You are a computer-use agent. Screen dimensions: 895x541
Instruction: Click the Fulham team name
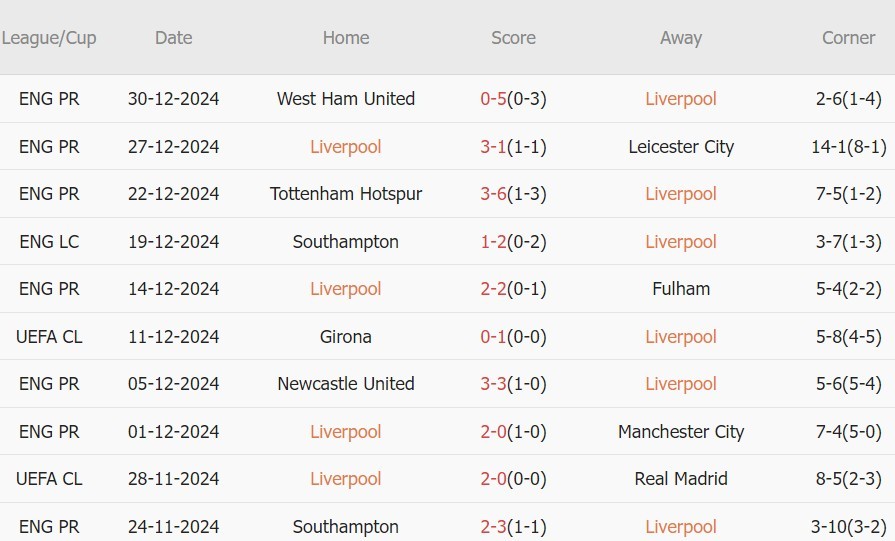(x=681, y=289)
